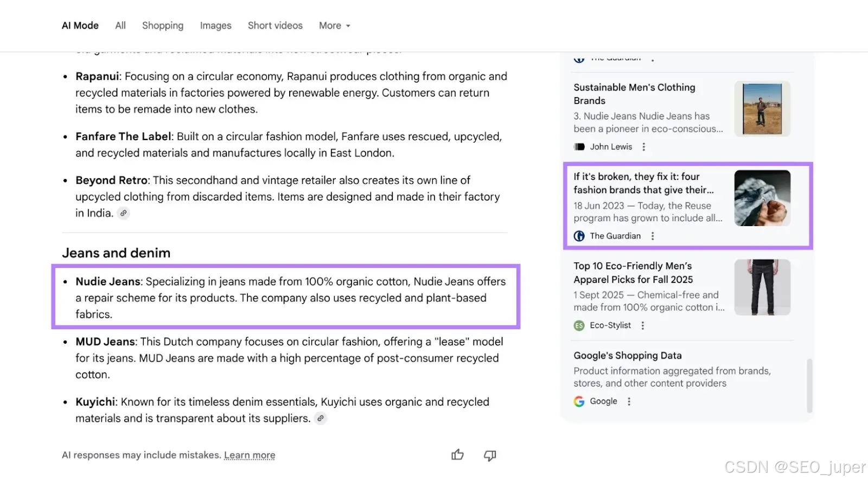Click the John Lewis article thumbnail

tap(762, 108)
